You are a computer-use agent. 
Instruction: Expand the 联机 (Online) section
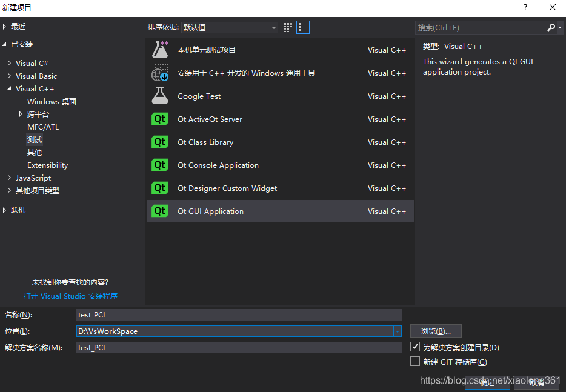point(4,210)
